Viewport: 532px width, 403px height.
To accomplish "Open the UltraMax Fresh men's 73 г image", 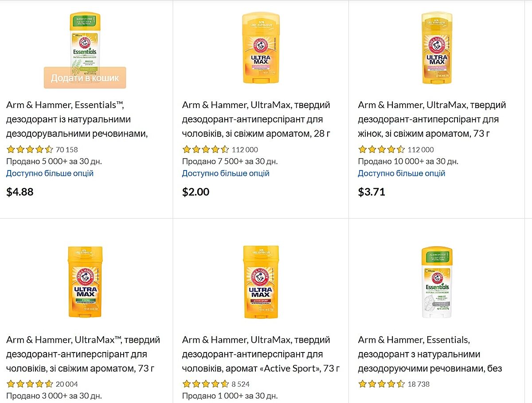I will coord(85,282).
